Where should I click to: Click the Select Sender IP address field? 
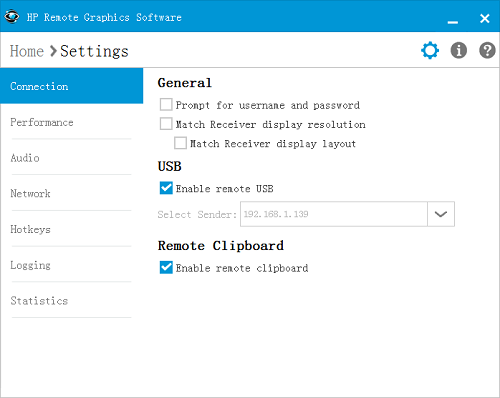[334, 214]
